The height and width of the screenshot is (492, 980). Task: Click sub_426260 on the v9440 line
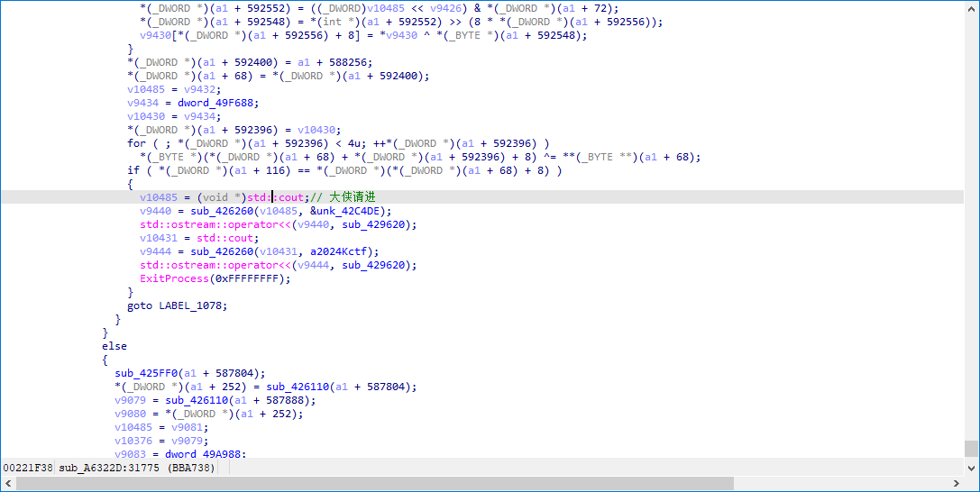coord(222,211)
